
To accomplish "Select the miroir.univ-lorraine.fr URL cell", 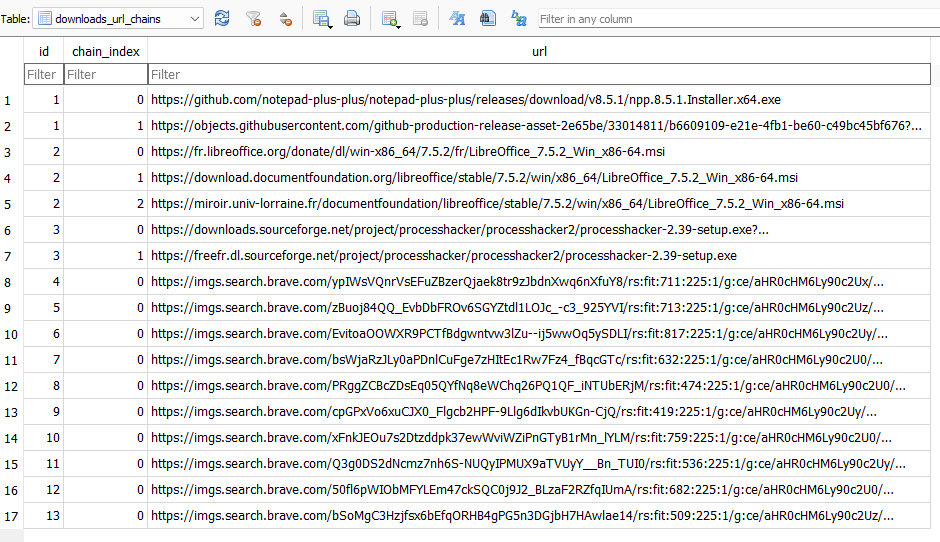I will click(x=539, y=203).
